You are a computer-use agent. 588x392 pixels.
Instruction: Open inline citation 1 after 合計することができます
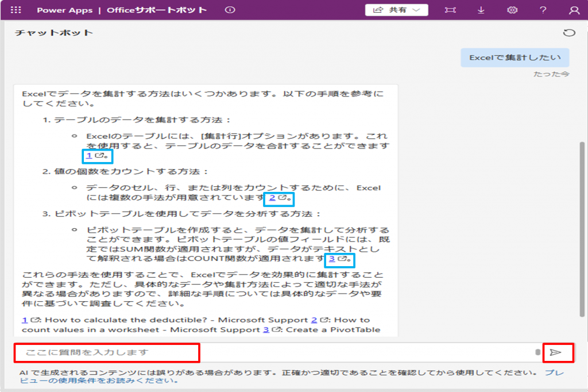(88, 155)
